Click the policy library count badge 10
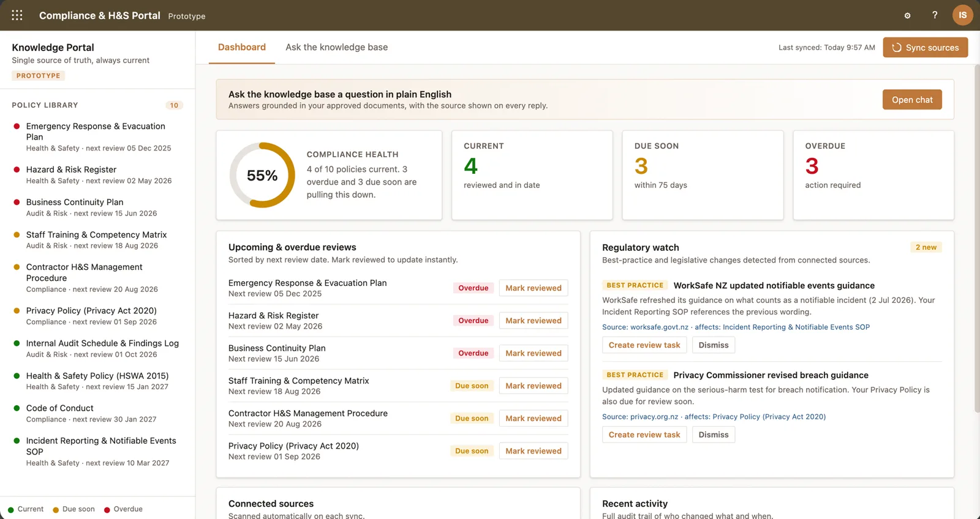 174,105
